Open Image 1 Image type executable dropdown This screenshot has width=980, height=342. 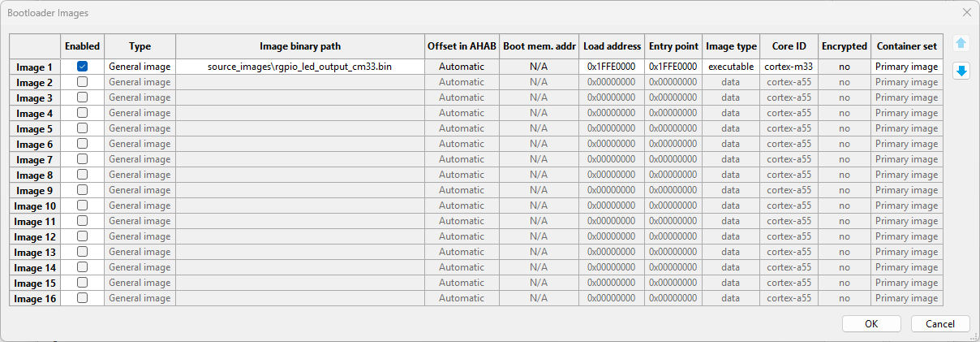pos(730,67)
